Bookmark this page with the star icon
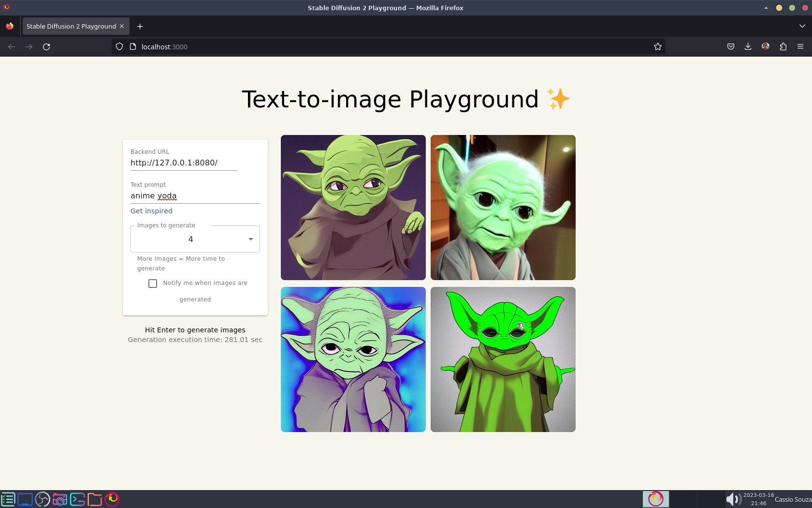The image size is (812, 508). (x=658, y=47)
